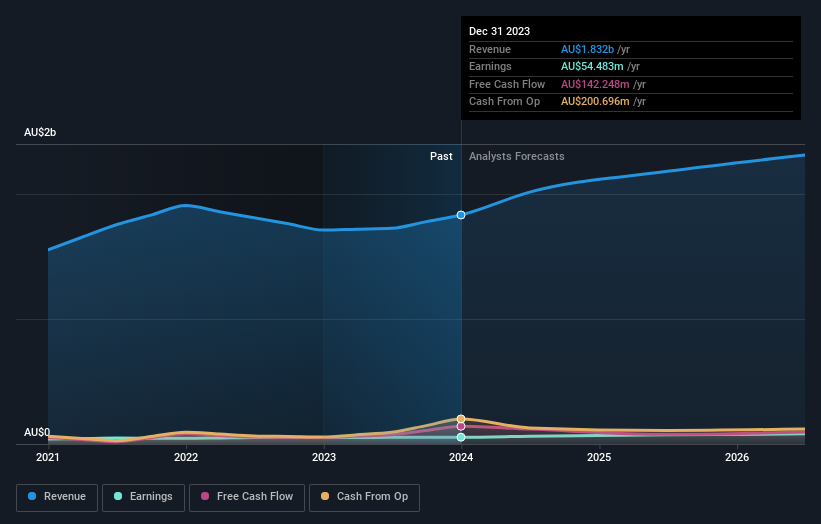Click the AU$54.483m earnings value
The height and width of the screenshot is (524, 821).
point(592,66)
